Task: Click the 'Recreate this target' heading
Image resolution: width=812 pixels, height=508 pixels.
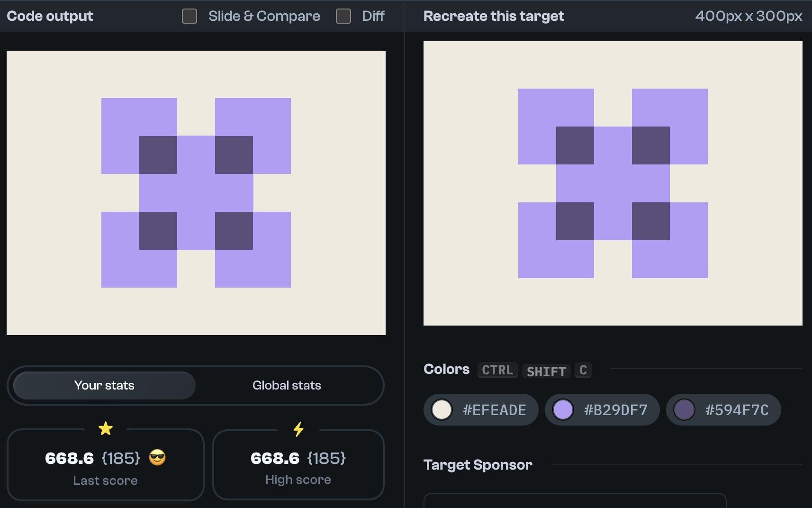Action: pyautogui.click(x=494, y=16)
